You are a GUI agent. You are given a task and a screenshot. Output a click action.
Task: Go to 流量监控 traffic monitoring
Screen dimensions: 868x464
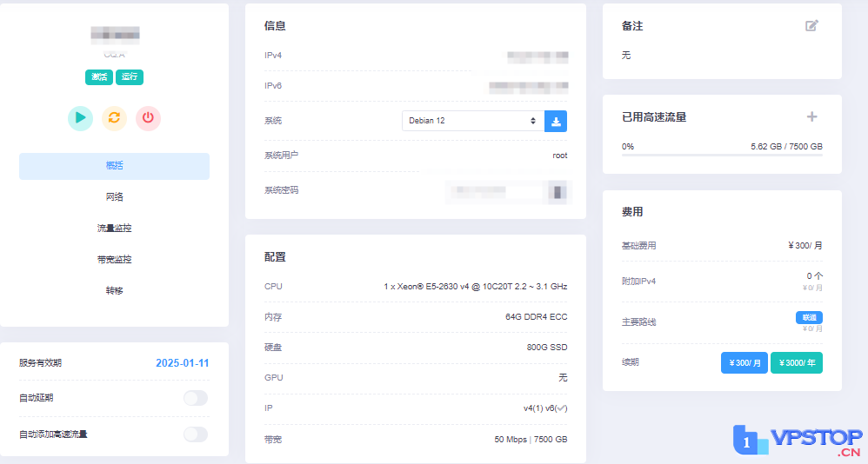(114, 229)
